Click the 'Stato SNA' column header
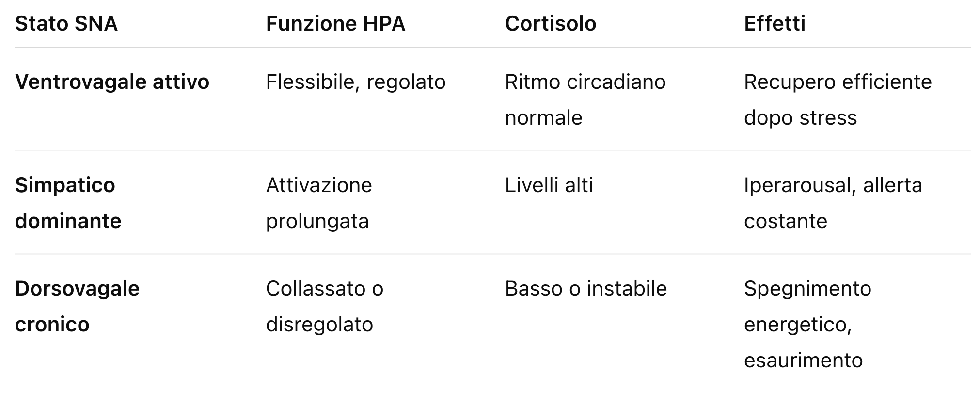This screenshot has height=394, width=980. coord(66,24)
